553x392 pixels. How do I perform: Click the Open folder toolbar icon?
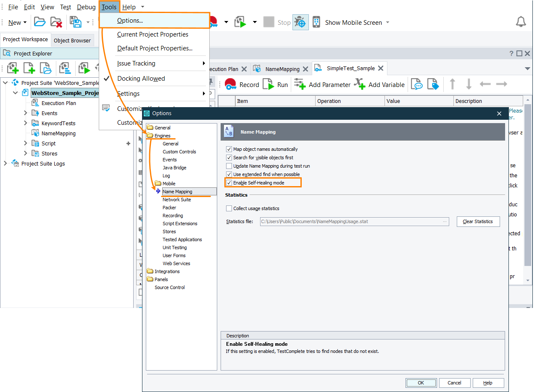(x=39, y=22)
